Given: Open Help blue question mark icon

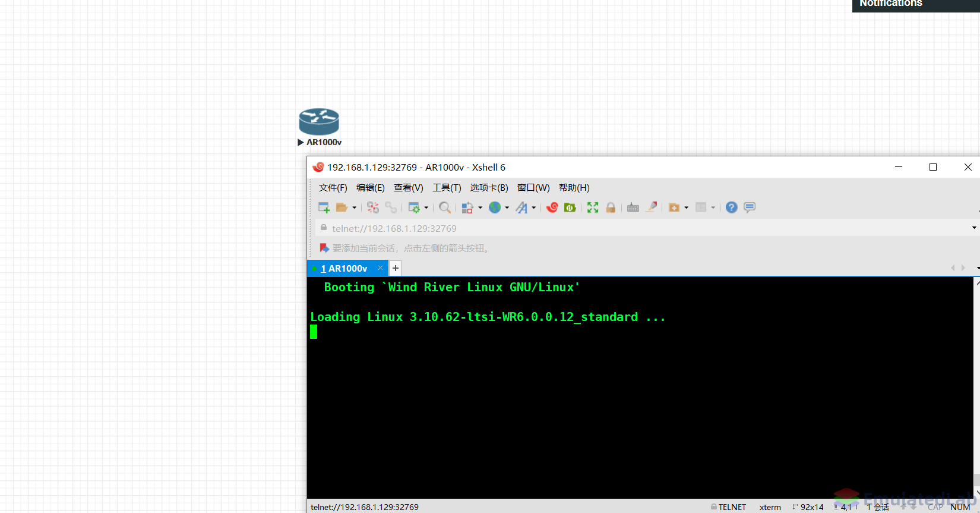Looking at the screenshot, I should point(732,207).
